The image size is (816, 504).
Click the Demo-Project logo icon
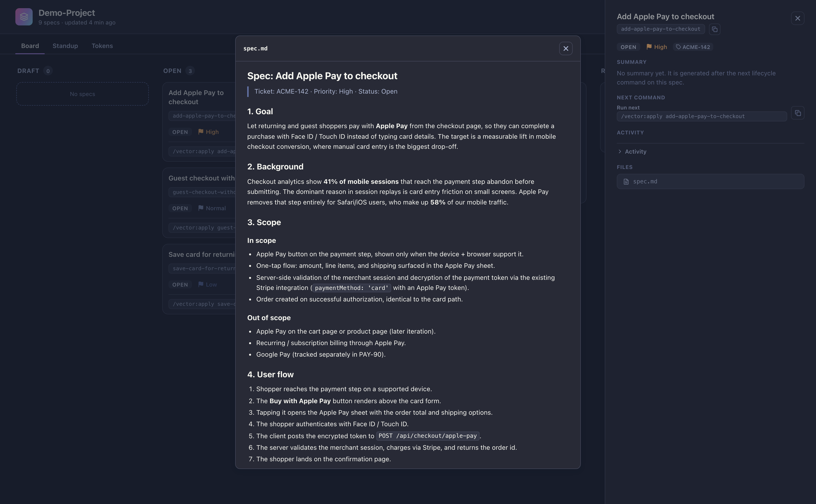click(24, 17)
